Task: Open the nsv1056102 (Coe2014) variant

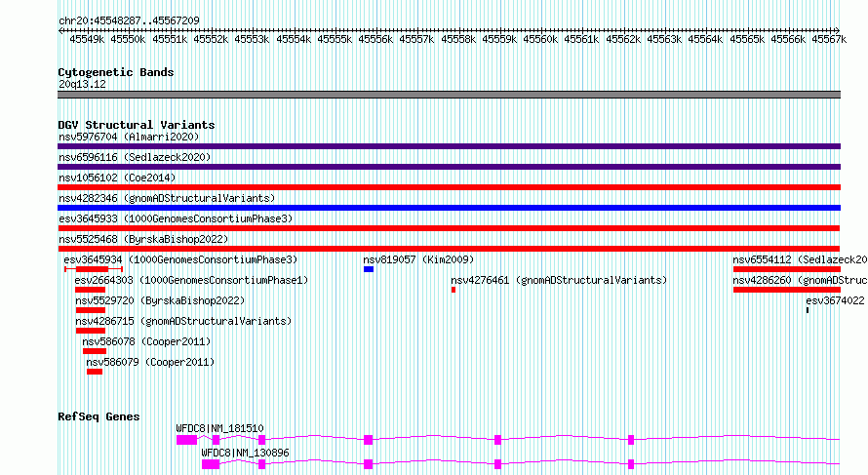Action: (x=117, y=178)
